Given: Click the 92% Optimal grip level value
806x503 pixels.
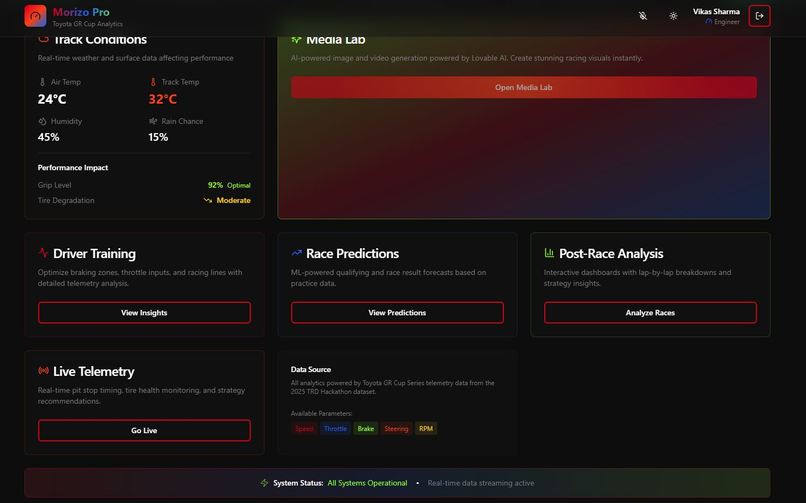Looking at the screenshot, I should pos(229,185).
